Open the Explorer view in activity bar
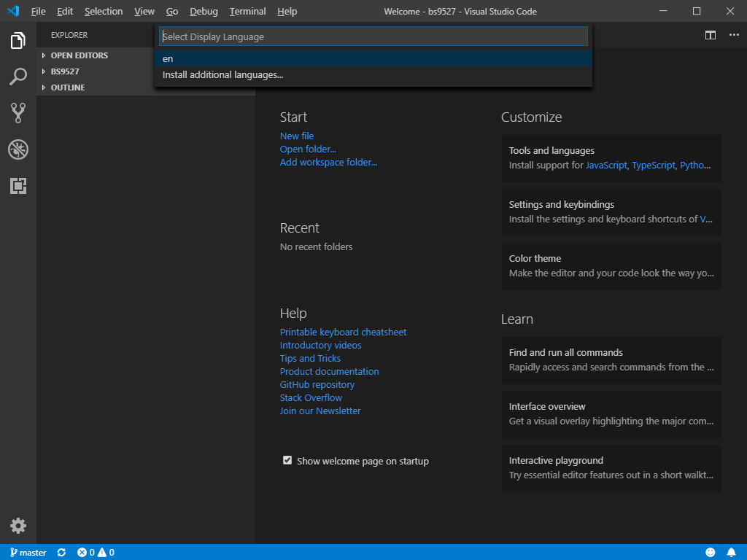The width and height of the screenshot is (747, 560). tap(18, 41)
